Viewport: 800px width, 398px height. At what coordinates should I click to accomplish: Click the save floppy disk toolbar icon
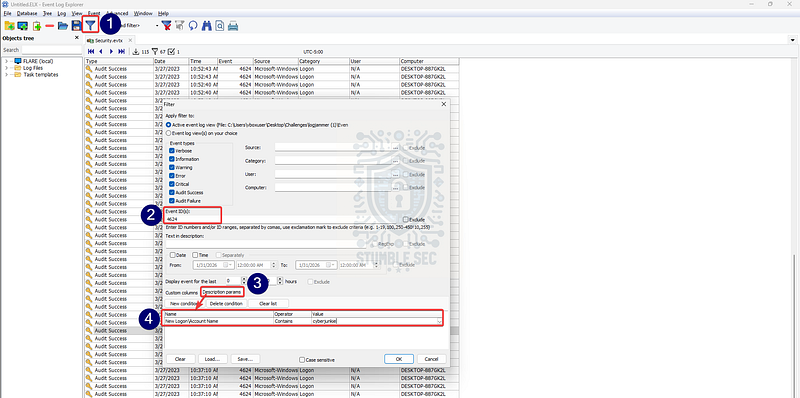tap(77, 26)
